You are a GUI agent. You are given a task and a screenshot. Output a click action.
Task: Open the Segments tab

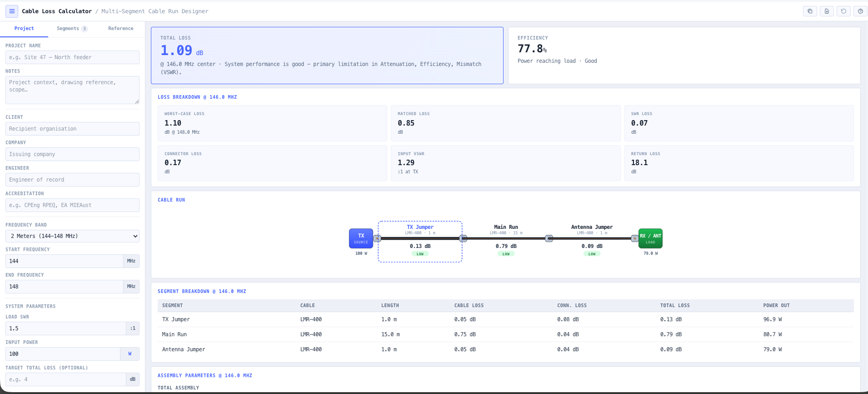click(72, 29)
